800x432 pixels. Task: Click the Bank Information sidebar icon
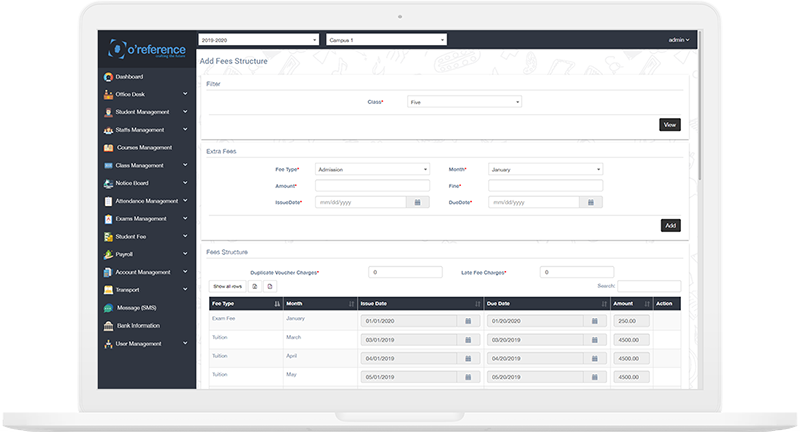pyautogui.click(x=108, y=326)
